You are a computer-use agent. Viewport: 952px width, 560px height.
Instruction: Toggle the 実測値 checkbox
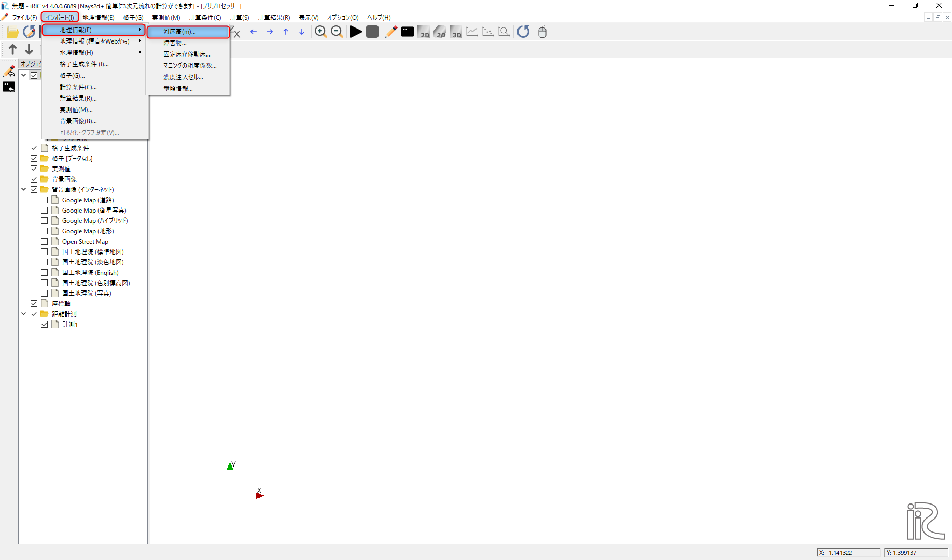point(34,169)
